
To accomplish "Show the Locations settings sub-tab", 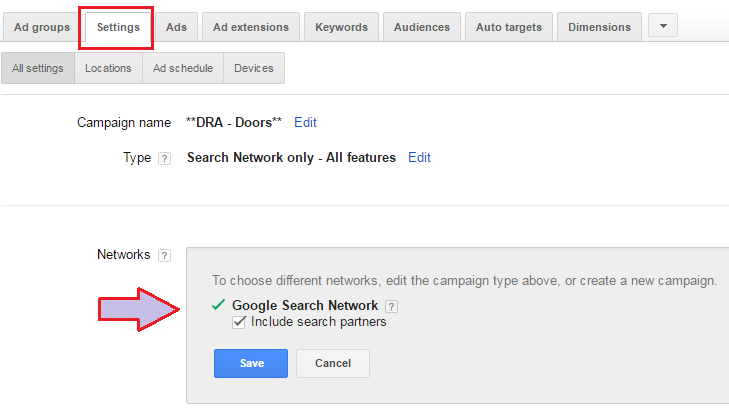I will [x=108, y=68].
